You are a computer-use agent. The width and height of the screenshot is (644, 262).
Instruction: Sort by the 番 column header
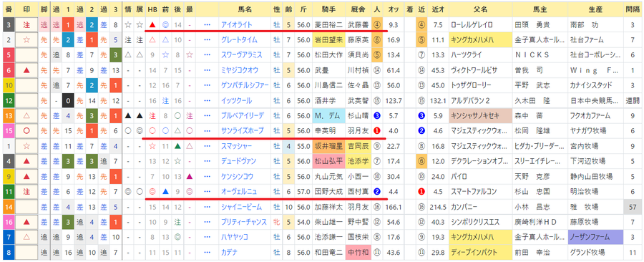pos(9,9)
